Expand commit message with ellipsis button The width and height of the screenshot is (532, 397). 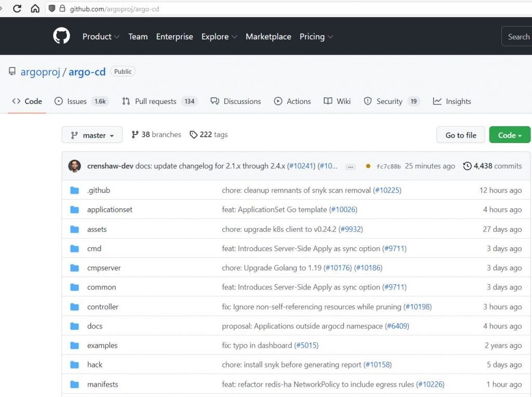(350, 167)
